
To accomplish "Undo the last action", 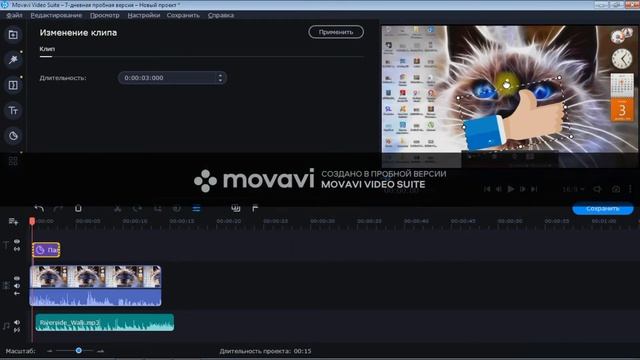I will click(x=39, y=209).
